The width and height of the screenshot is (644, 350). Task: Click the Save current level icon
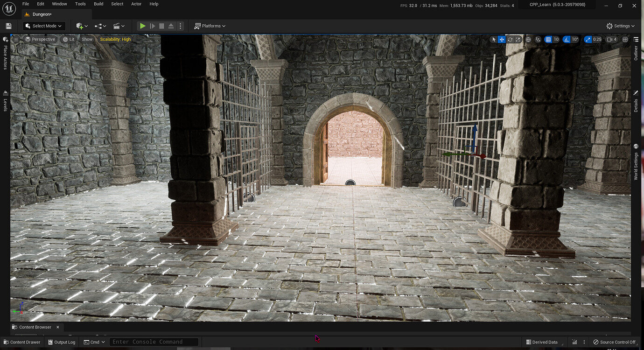(8, 26)
